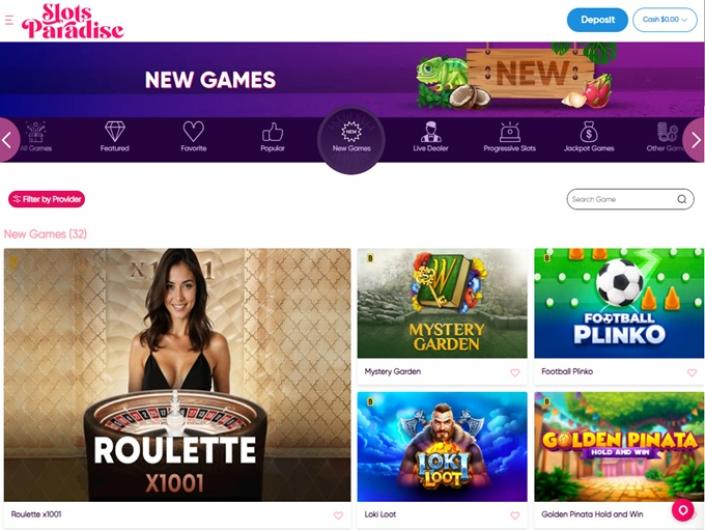
Task: Move category carousel back with left arrow
Action: coord(8,140)
